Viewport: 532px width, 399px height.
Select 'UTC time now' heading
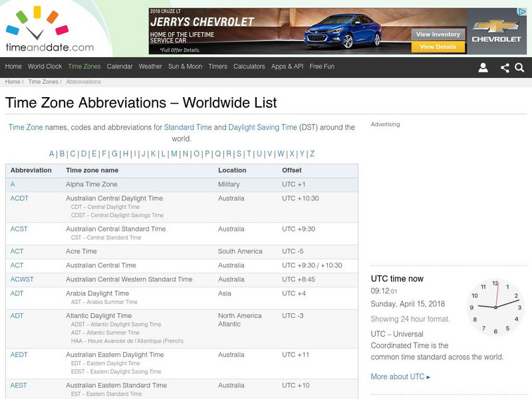tap(397, 279)
